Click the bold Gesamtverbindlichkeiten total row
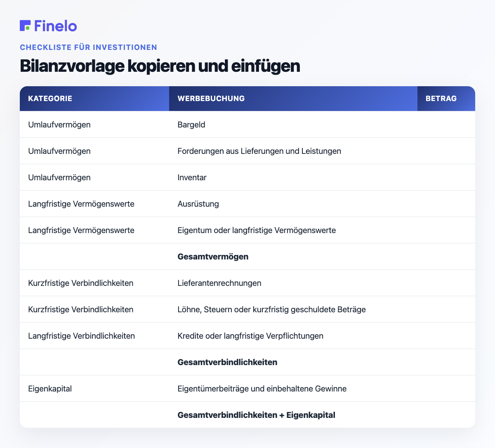This screenshot has width=495, height=448. pos(247,362)
